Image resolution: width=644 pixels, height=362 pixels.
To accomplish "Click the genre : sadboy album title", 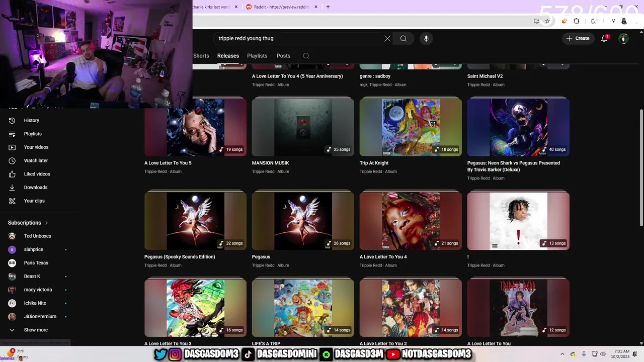I will pos(375,76).
